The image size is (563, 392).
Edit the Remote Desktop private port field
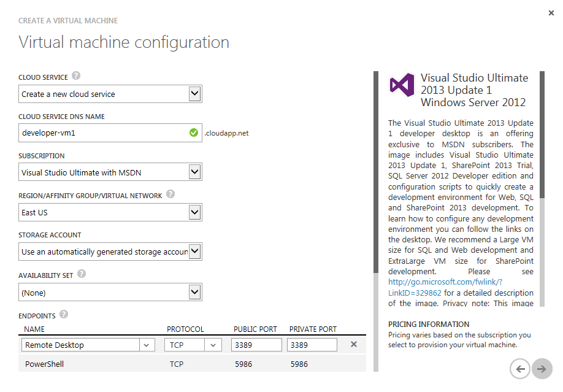click(312, 345)
